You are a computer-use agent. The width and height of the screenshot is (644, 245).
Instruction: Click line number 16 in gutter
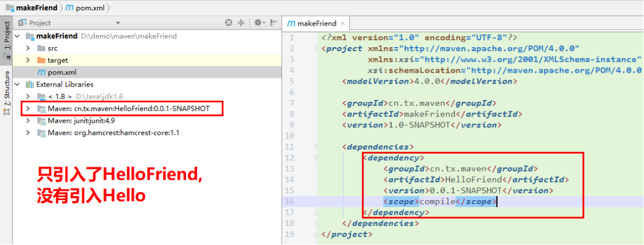point(290,201)
